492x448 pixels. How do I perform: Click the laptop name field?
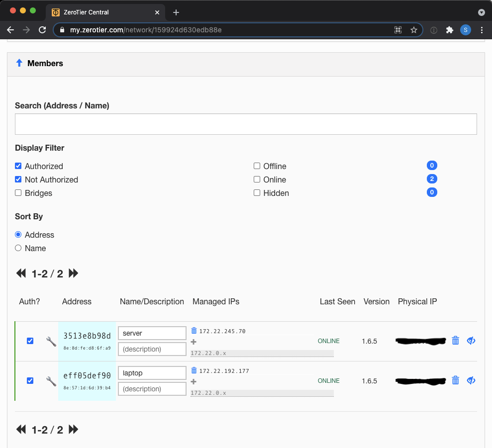point(152,373)
